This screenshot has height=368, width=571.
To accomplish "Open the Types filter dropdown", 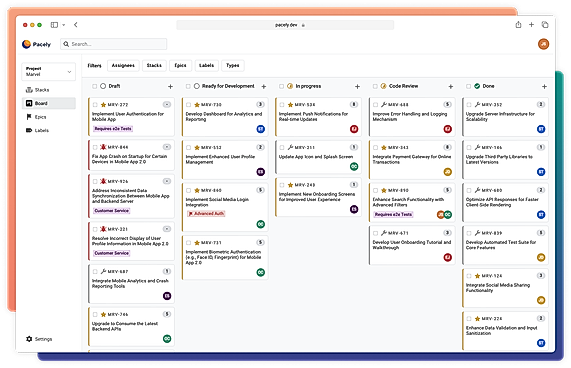I will pos(233,66).
